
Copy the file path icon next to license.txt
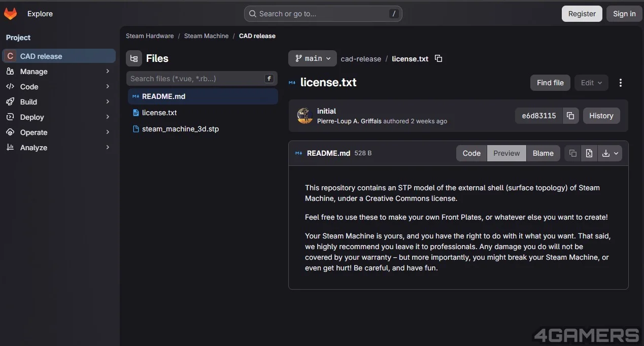tap(438, 58)
